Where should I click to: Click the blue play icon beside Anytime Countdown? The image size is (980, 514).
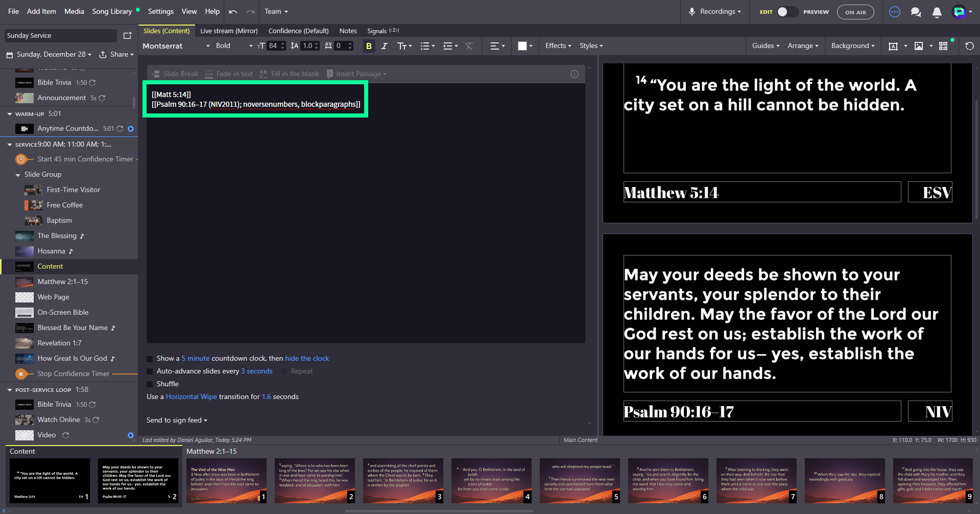coord(131,129)
